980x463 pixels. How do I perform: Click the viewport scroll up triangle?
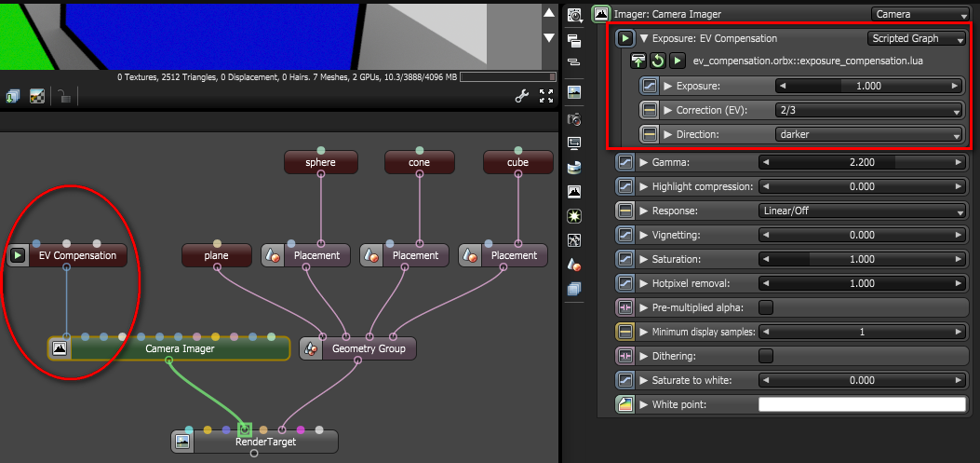(549, 12)
